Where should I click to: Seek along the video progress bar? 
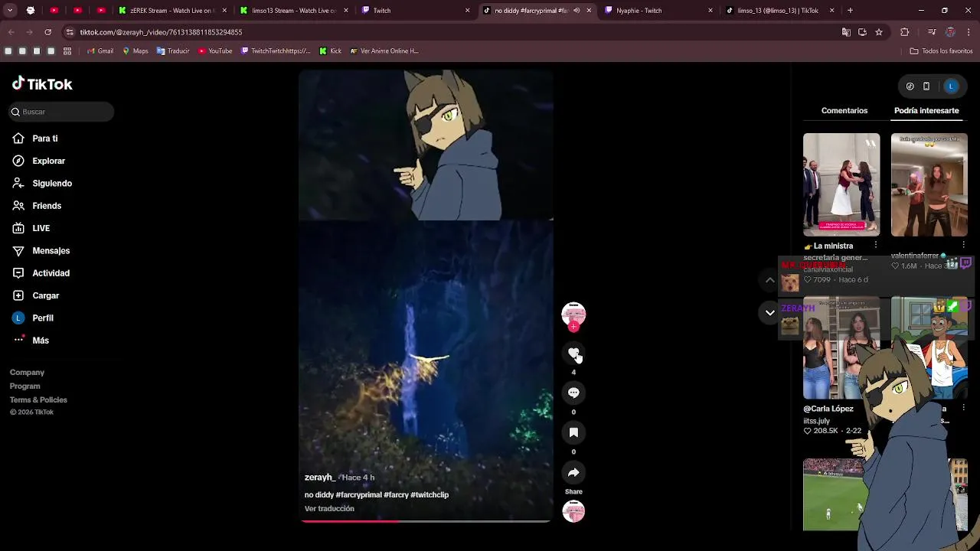pos(426,521)
